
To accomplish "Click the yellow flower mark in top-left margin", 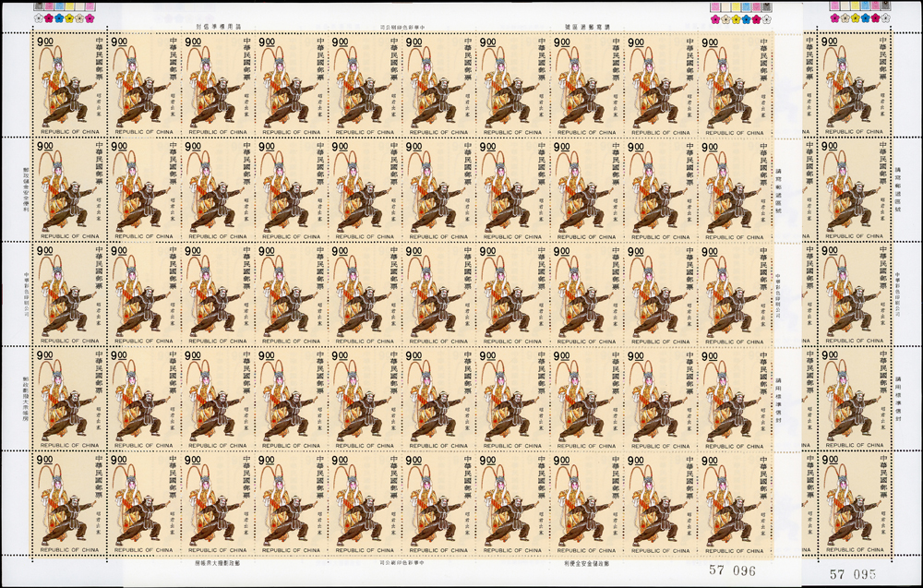I will pos(69,18).
